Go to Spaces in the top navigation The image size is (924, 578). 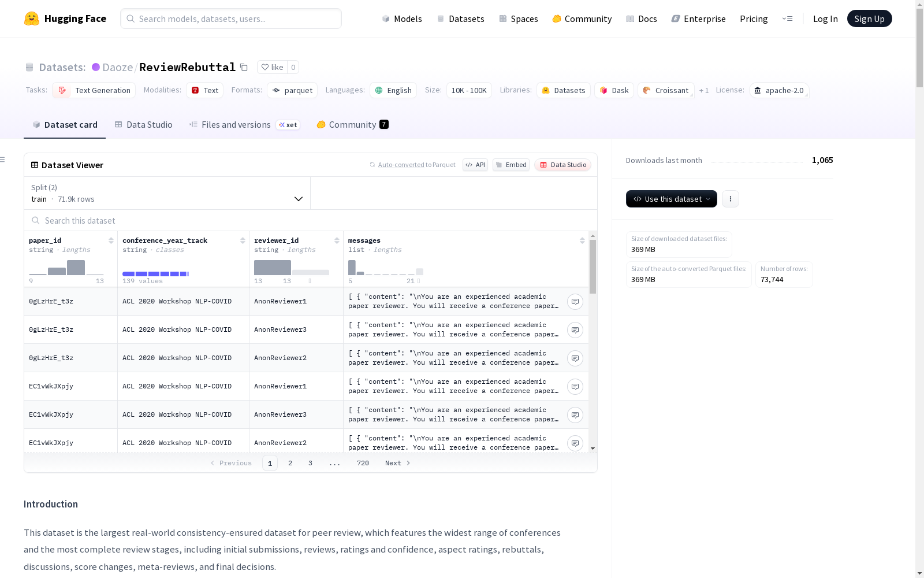pyautogui.click(x=519, y=18)
